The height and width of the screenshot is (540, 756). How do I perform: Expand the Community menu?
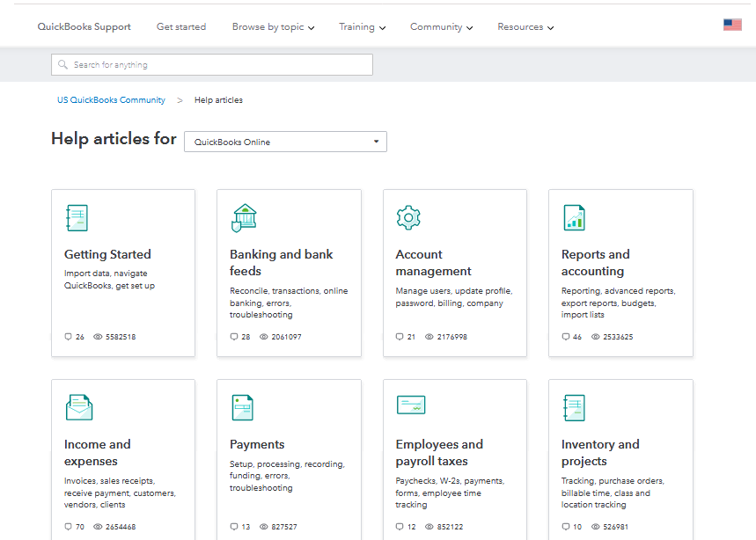pos(441,27)
